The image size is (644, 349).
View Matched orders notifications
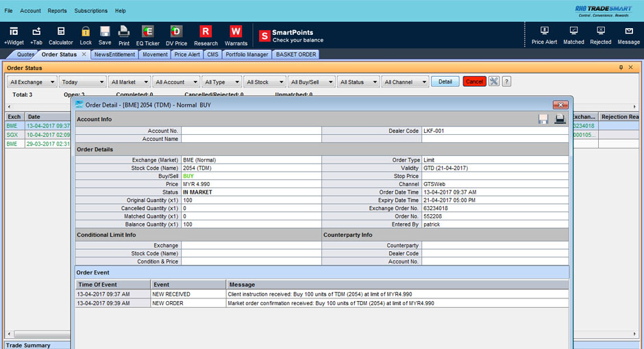click(x=573, y=36)
